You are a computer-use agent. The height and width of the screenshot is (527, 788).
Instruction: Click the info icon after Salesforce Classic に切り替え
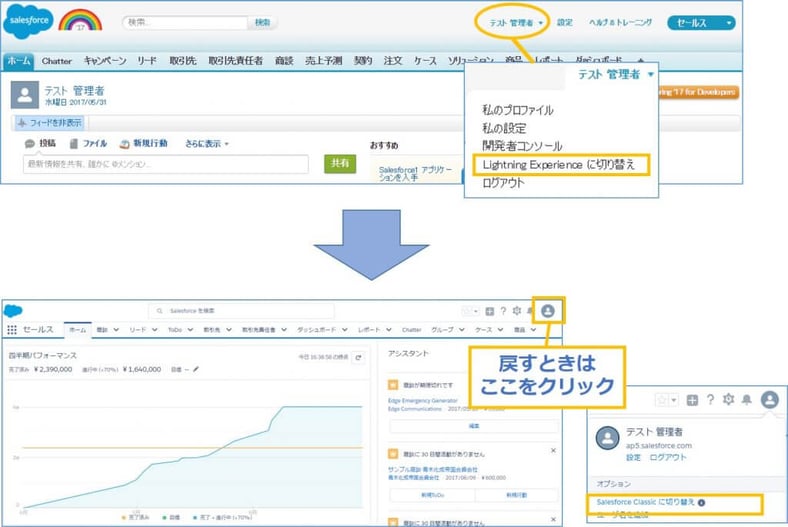[x=702, y=502]
